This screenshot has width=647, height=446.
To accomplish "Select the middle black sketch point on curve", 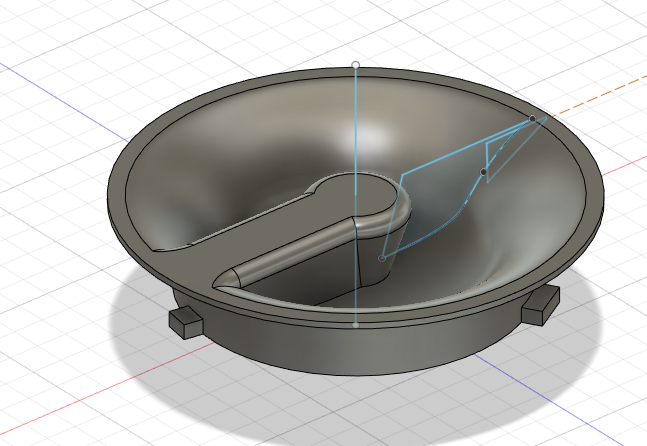I will pos(484,173).
